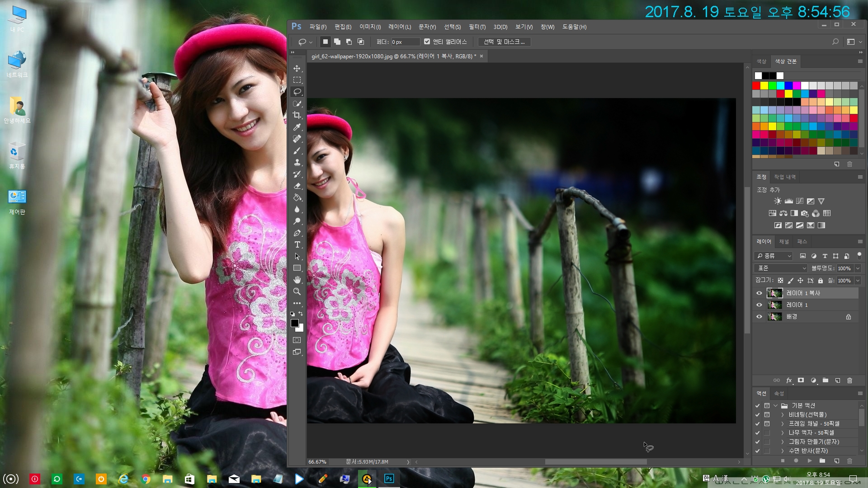The width and height of the screenshot is (868, 488).
Task: Select the Hand tool
Action: (x=297, y=280)
